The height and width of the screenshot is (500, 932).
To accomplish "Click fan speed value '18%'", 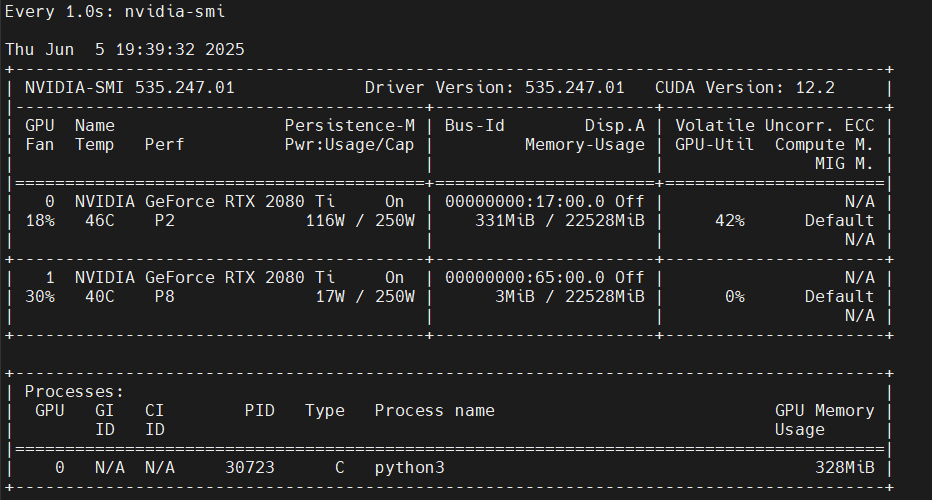I will (40, 221).
